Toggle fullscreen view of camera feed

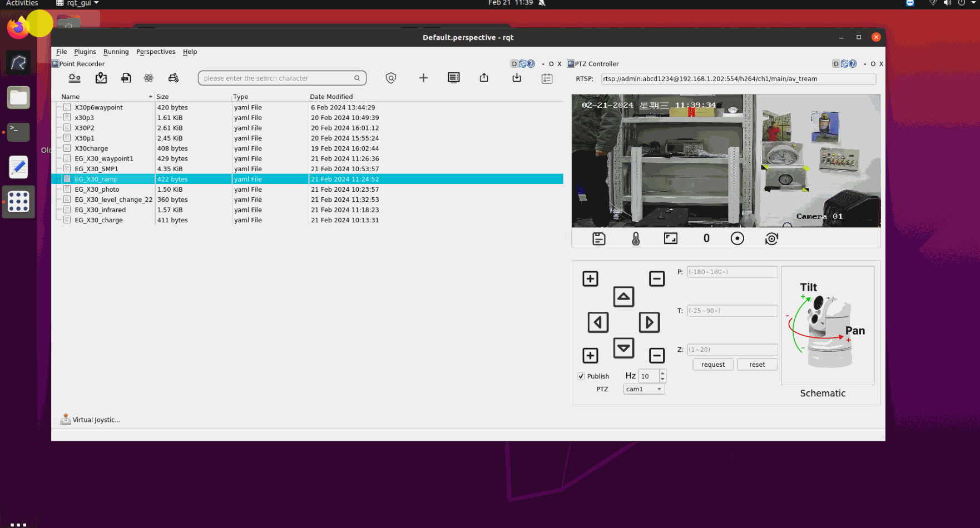(x=671, y=238)
